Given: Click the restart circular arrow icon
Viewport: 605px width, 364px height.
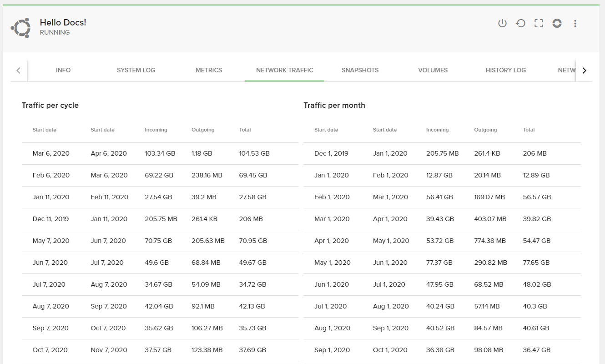Looking at the screenshot, I should 520,23.
